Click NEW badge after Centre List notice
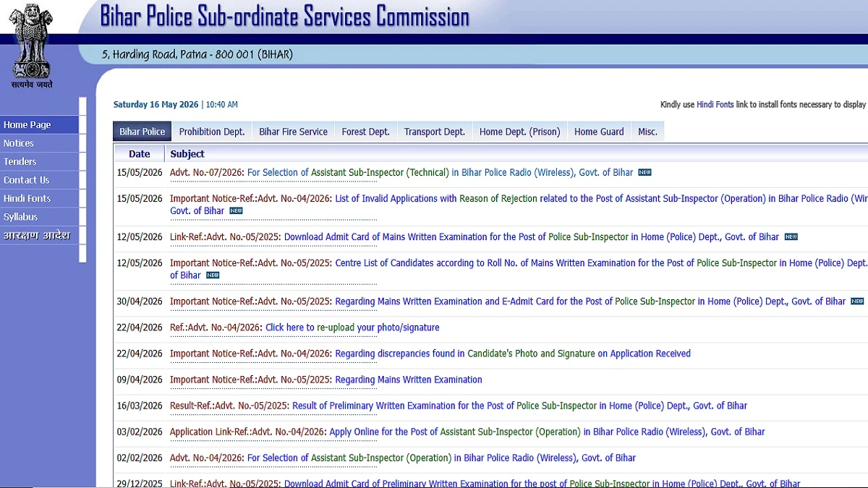 point(213,275)
